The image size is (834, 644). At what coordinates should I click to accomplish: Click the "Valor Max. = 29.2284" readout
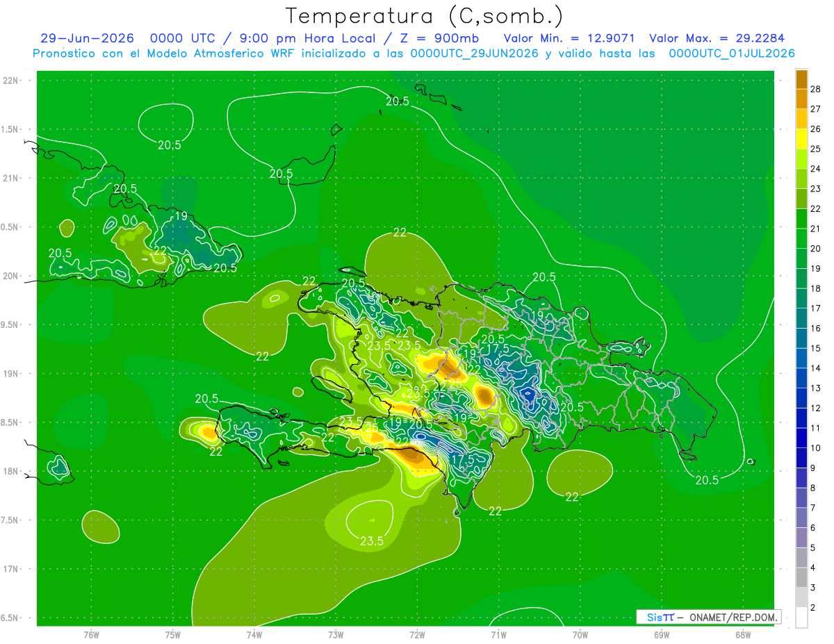pos(717,38)
